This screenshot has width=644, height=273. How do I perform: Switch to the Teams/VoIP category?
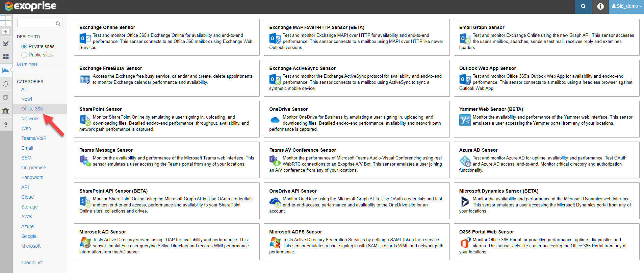pos(34,138)
